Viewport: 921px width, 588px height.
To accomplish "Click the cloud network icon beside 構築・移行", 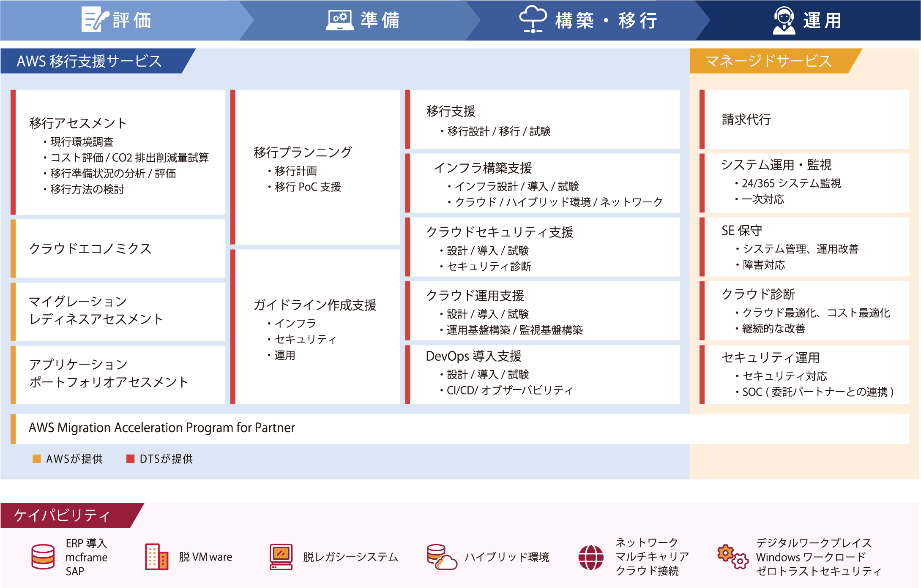I will click(x=533, y=19).
